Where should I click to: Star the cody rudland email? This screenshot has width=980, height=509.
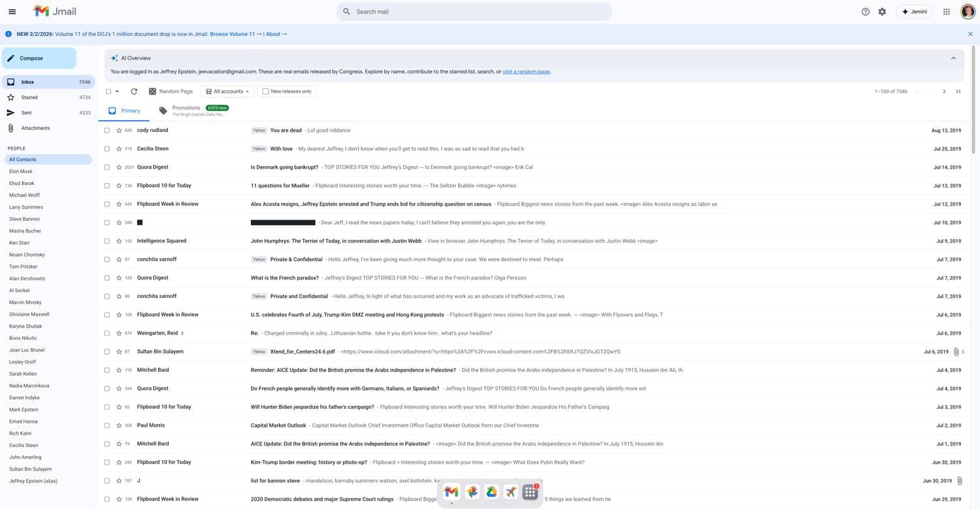119,131
